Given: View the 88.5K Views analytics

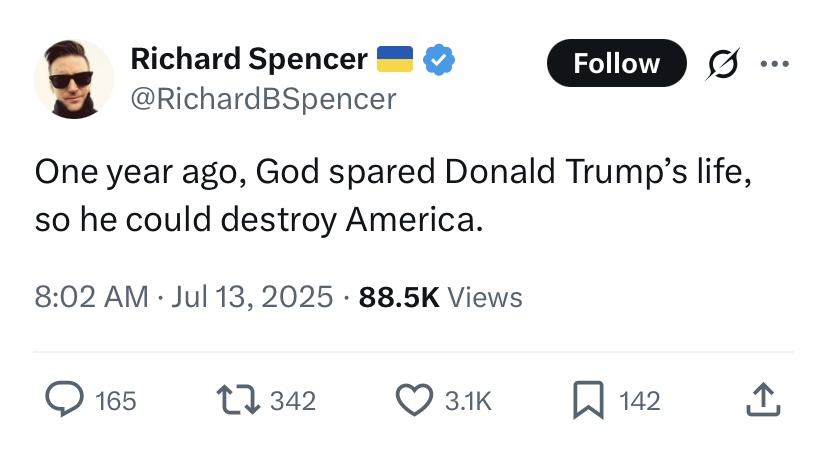Looking at the screenshot, I should (x=440, y=297).
